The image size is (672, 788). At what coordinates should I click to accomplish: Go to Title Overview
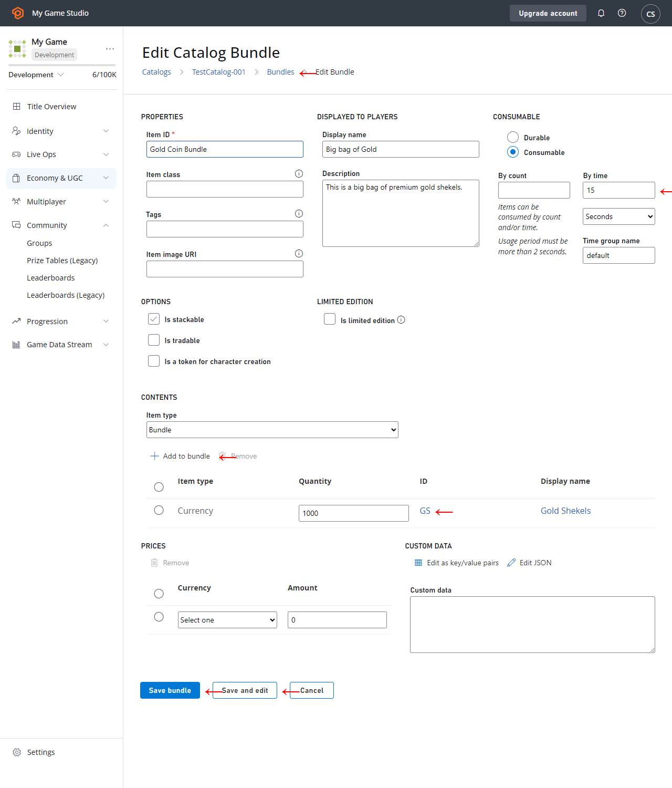click(51, 107)
